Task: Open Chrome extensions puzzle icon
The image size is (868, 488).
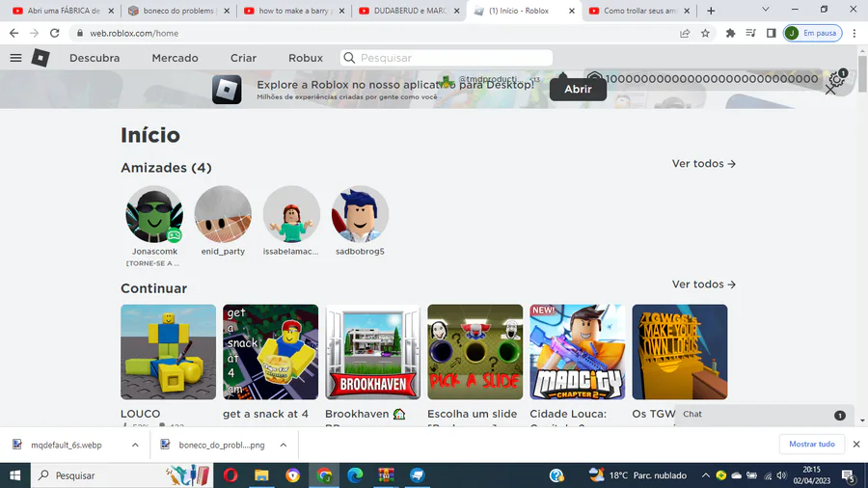Action: click(x=731, y=33)
